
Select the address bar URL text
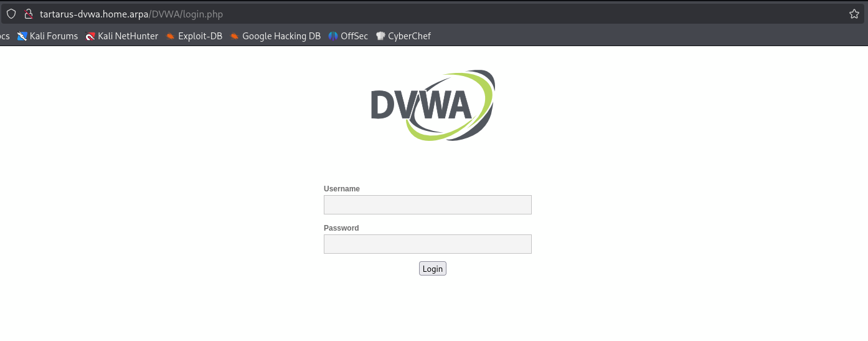pos(131,14)
